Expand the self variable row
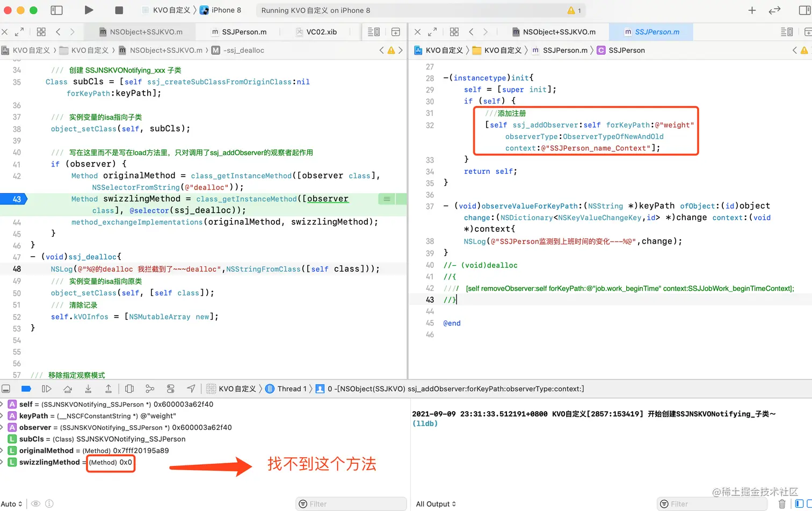812x511 pixels. (2, 404)
